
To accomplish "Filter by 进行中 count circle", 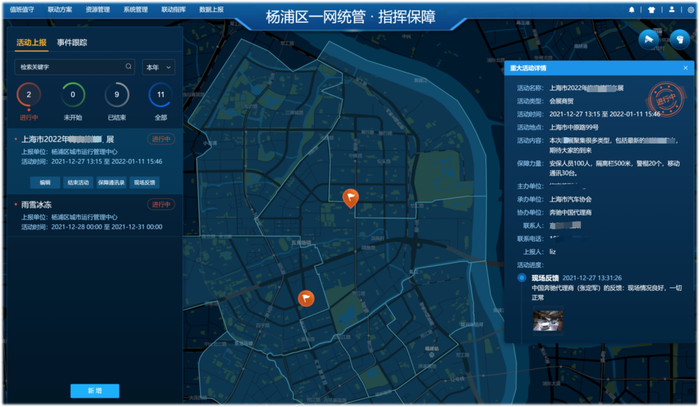I will tap(29, 95).
